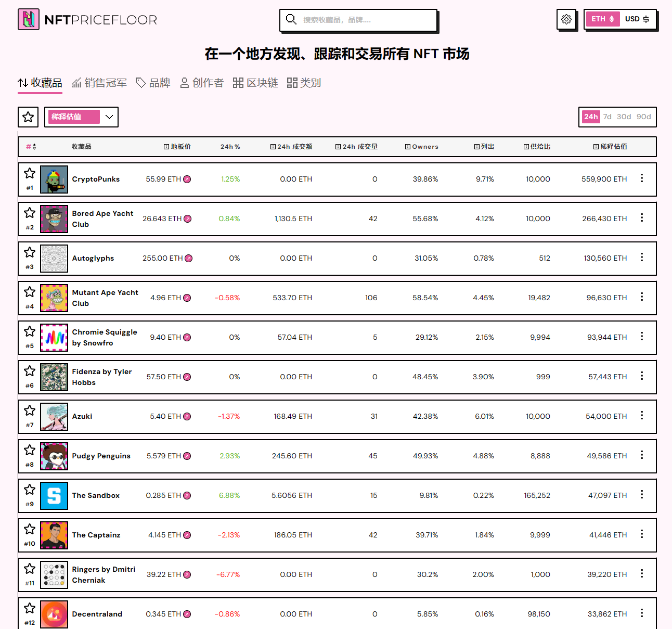Open Decentraland collection name link
Viewport: 672px width, 629px height.
tap(97, 614)
